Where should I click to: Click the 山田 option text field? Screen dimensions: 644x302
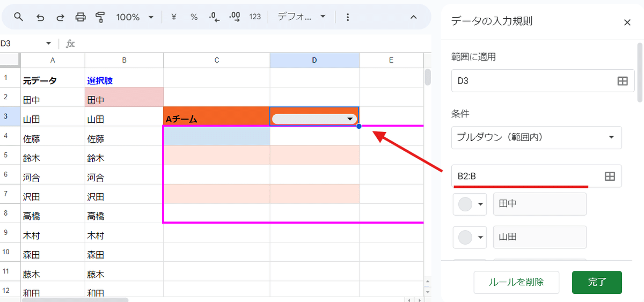click(x=540, y=237)
